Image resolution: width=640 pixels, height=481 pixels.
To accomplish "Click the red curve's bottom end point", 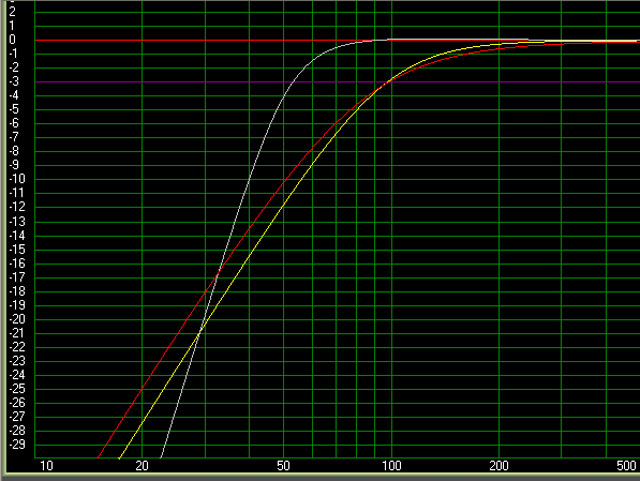I will 97,456.
